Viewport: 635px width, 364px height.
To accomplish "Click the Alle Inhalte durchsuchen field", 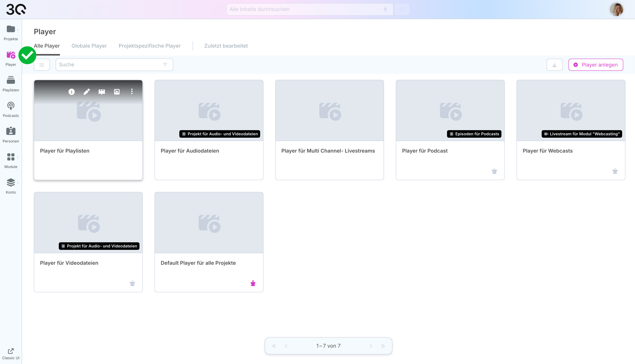I will 305,9.
